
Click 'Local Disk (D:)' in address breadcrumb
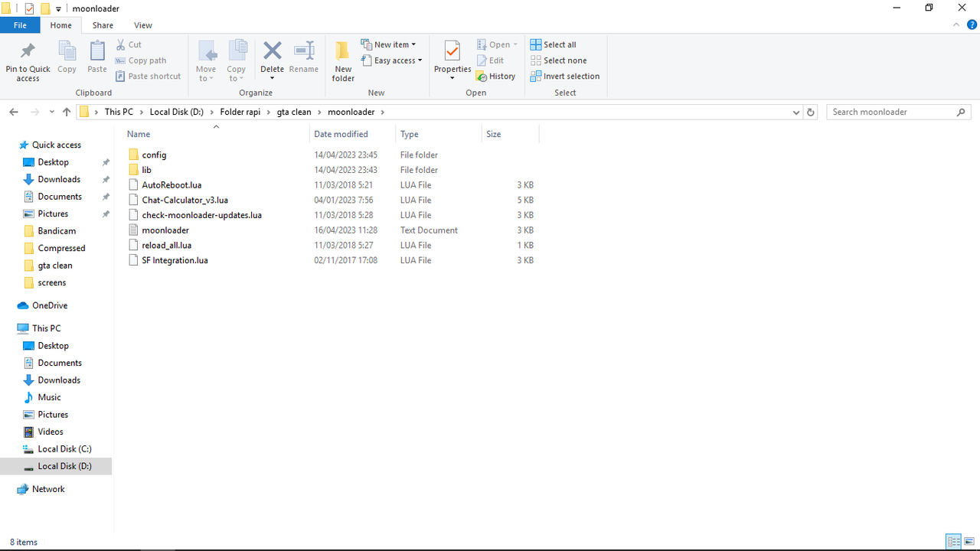pos(177,112)
